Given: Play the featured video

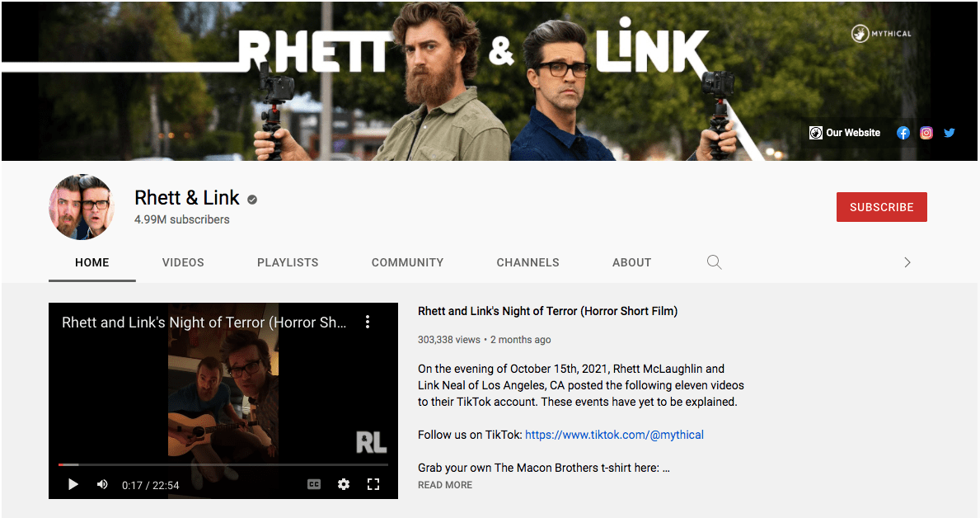Looking at the screenshot, I should pyautogui.click(x=73, y=484).
